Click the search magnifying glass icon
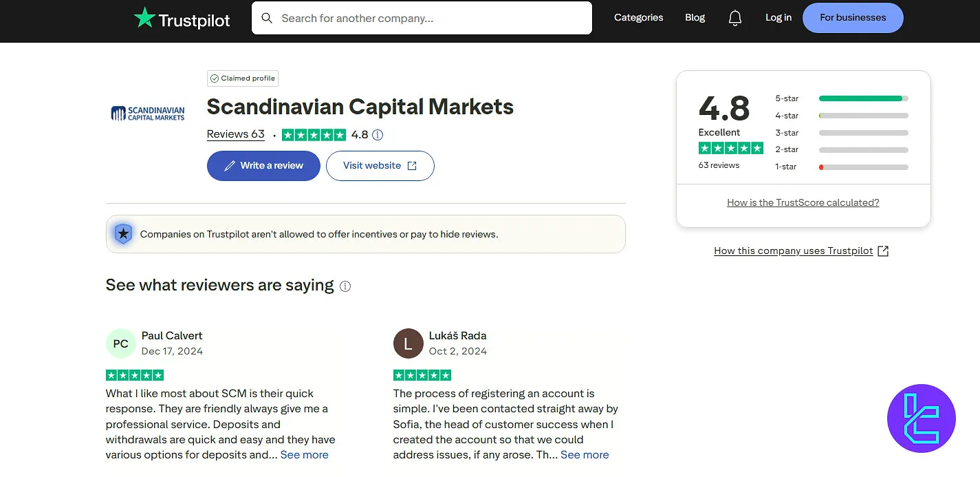The height and width of the screenshot is (477, 980). [x=267, y=18]
